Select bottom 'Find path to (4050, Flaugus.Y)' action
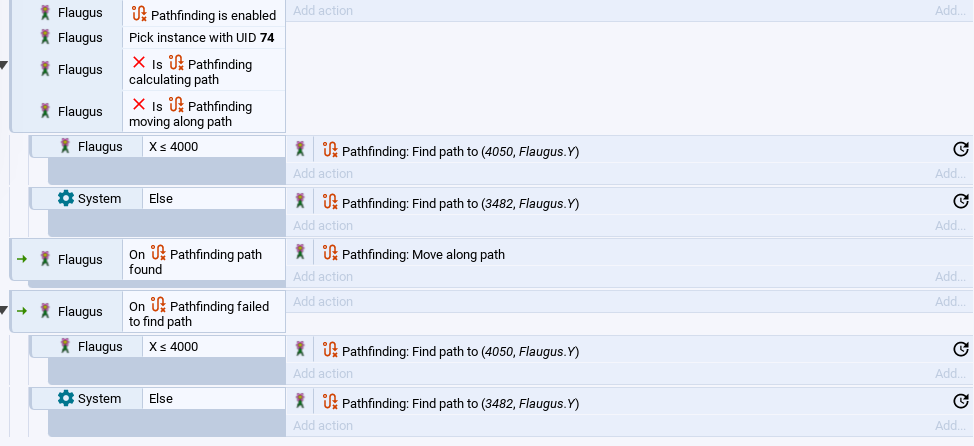Image resolution: width=974 pixels, height=446 pixels. (x=460, y=351)
